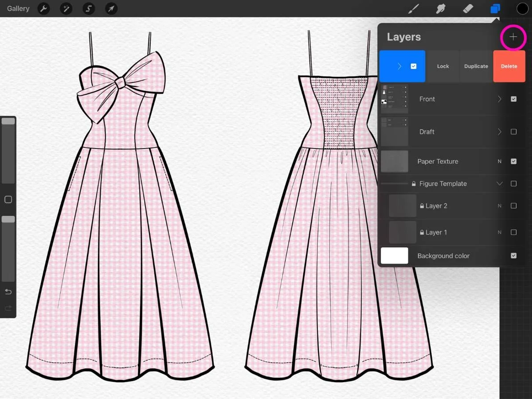The image size is (532, 399).
Task: Open the Adjustments magic wand menu
Action: pyautogui.click(x=66, y=8)
